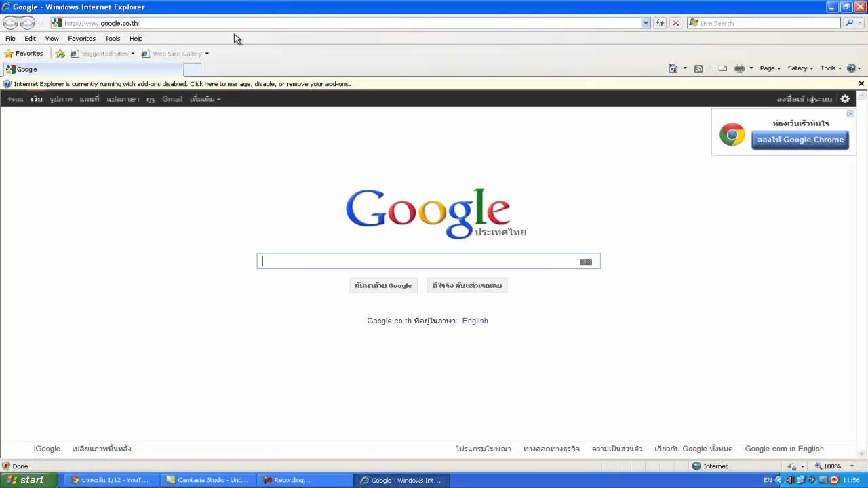The width and height of the screenshot is (868, 488).
Task: Click the Chrome logo in promo
Action: point(732,134)
